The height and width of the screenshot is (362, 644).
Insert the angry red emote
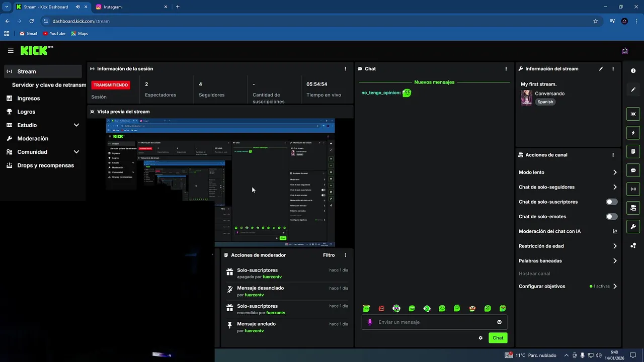[381, 308]
